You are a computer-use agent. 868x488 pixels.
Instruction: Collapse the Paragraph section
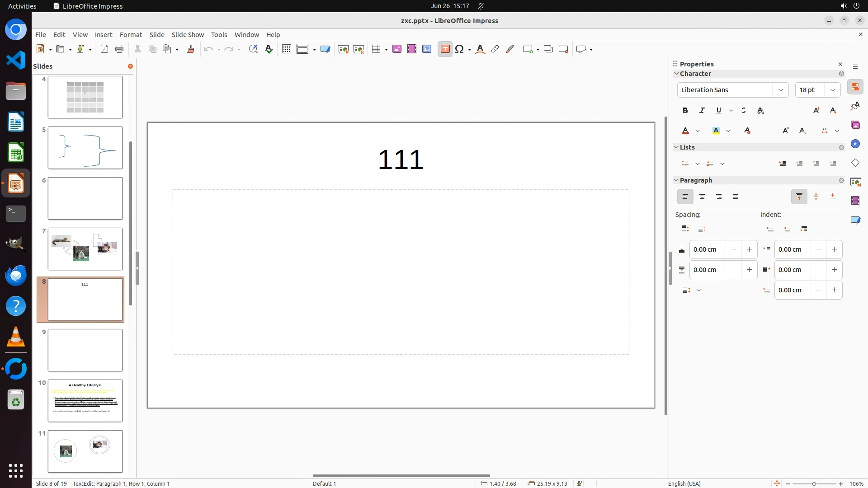(x=676, y=180)
